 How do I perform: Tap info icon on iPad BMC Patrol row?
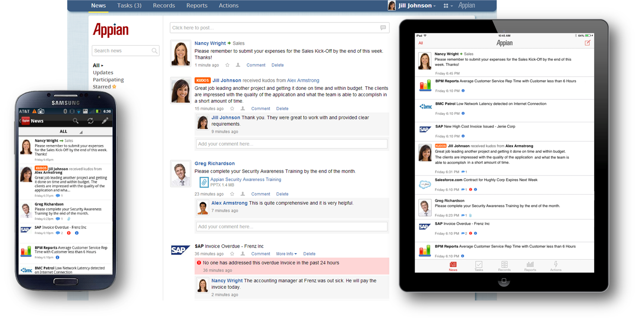tap(463, 114)
